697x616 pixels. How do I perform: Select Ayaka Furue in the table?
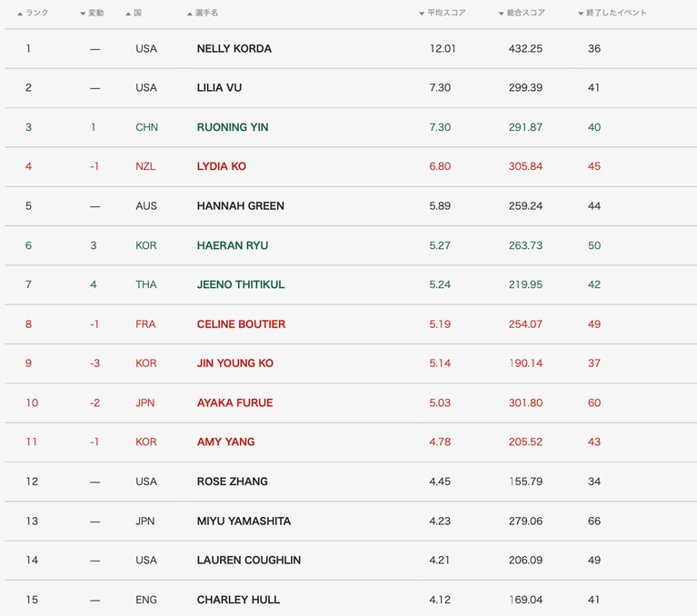234,402
